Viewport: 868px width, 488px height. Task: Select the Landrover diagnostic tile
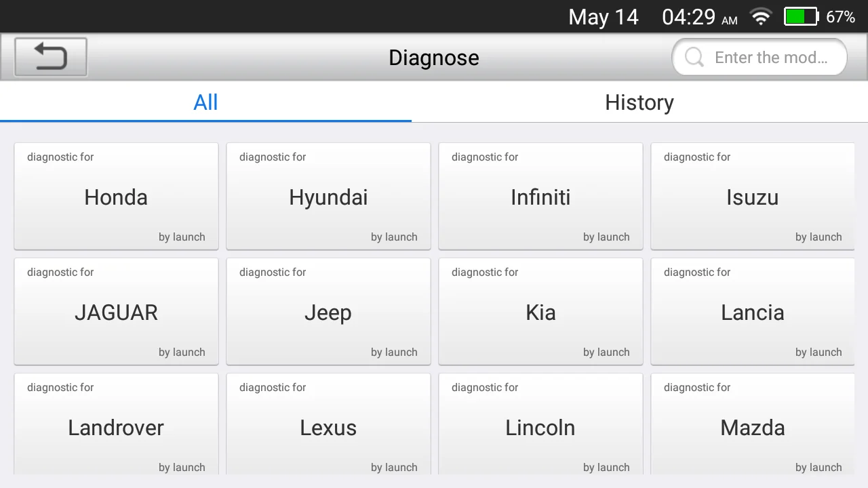(116, 424)
